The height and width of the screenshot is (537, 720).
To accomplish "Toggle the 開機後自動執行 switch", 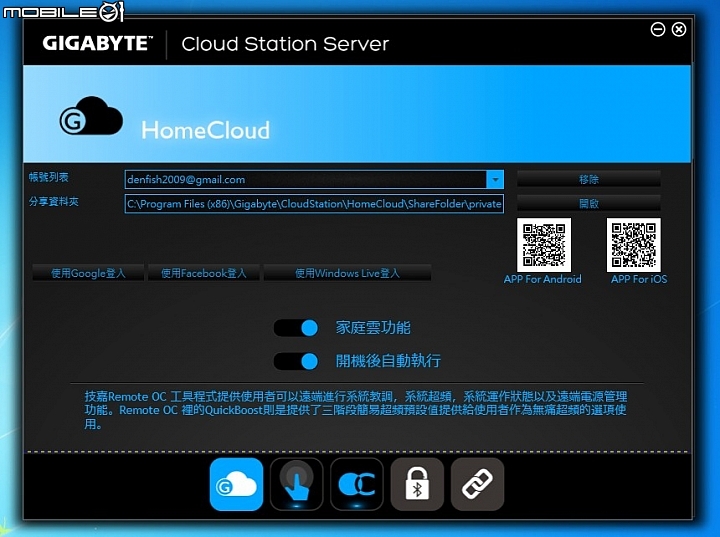I will [296, 361].
